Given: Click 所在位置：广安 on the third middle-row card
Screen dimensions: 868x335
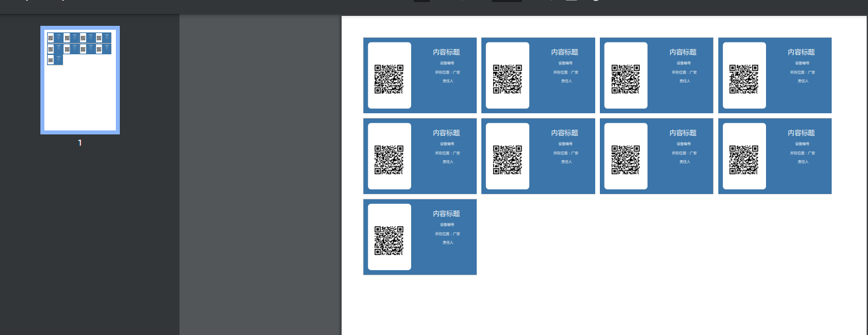Looking at the screenshot, I should 684,153.
